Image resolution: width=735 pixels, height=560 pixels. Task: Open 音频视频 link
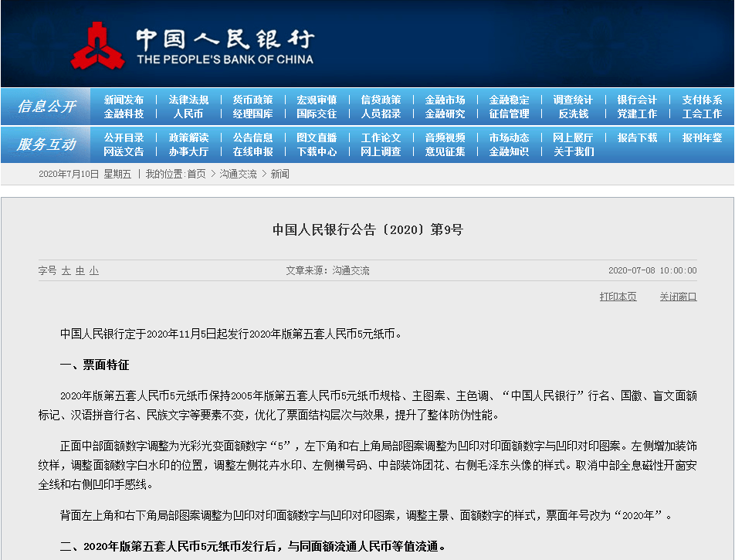pos(445,138)
